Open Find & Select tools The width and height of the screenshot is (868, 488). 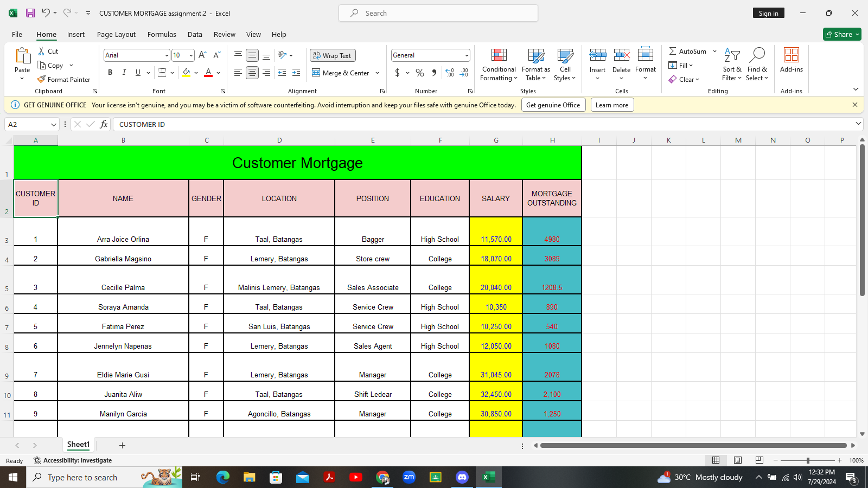tap(757, 65)
